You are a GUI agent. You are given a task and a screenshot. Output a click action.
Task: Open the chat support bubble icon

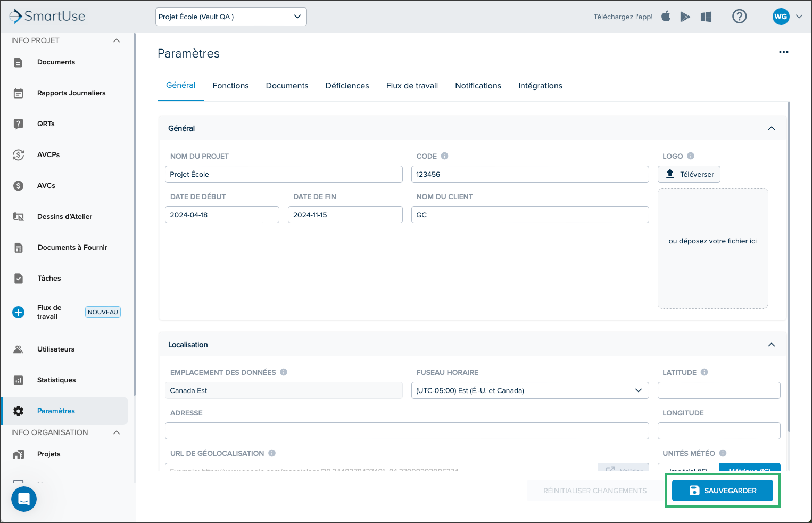24,499
